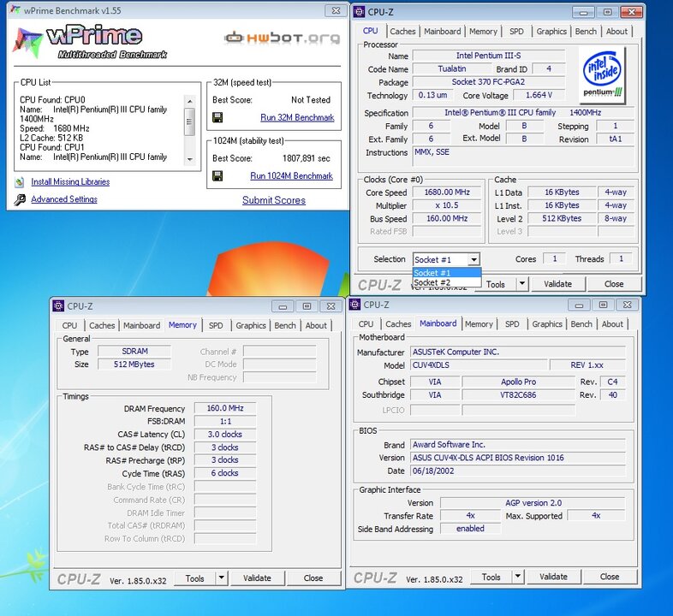Click the Bus Speed 160.00 MHz value
This screenshot has width=673, height=616.
[446, 218]
